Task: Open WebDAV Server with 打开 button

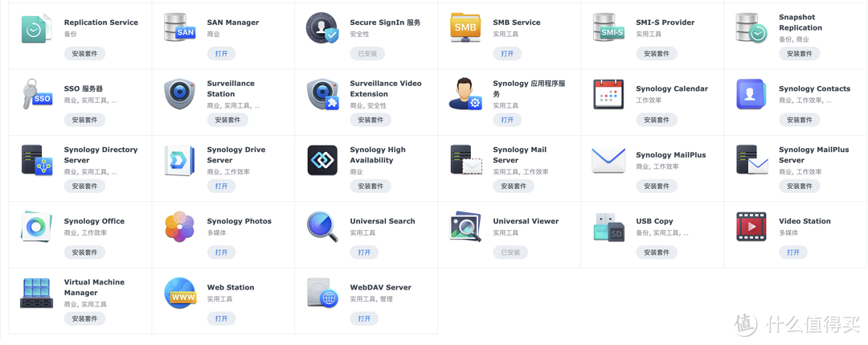Action: (364, 318)
